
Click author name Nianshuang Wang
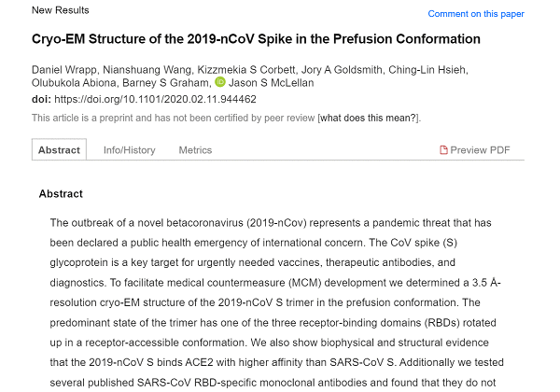coord(147,70)
